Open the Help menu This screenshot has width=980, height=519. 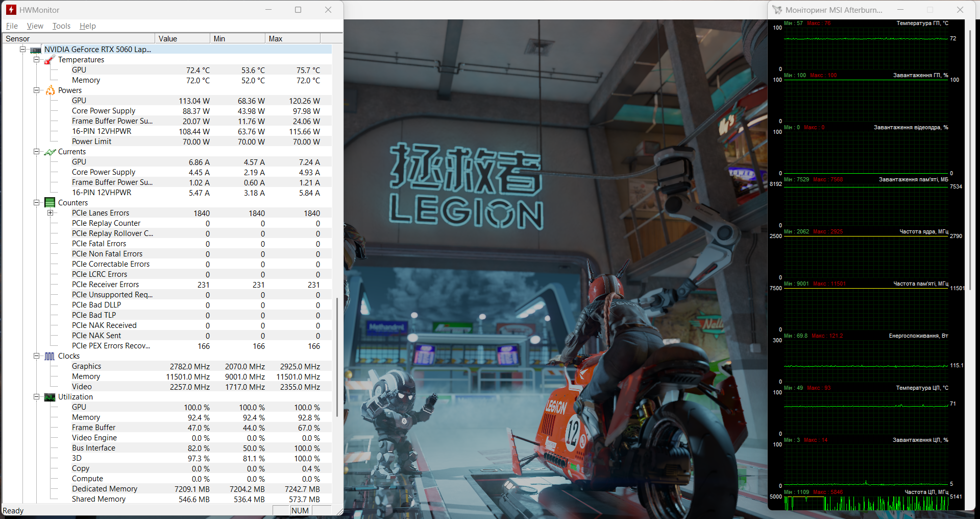coord(88,26)
